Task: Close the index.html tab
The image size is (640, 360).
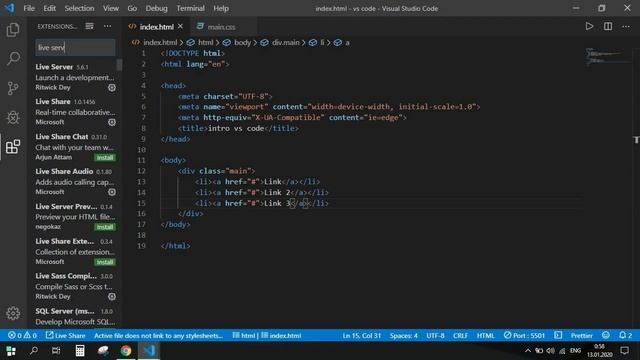Action: [x=180, y=27]
